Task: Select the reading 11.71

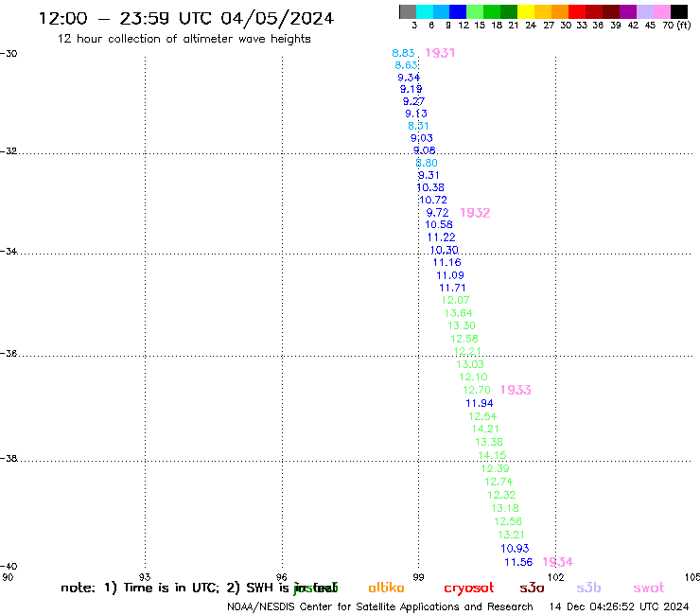Action: [x=453, y=288]
